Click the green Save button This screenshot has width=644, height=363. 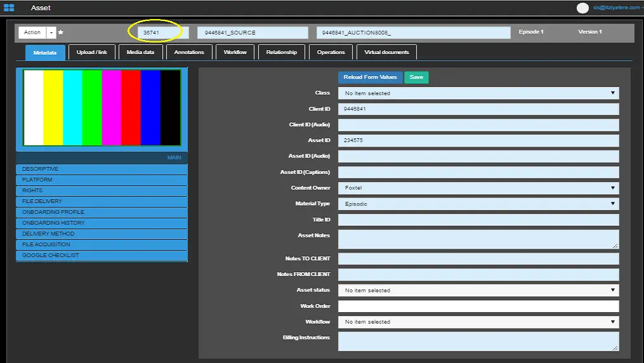416,77
